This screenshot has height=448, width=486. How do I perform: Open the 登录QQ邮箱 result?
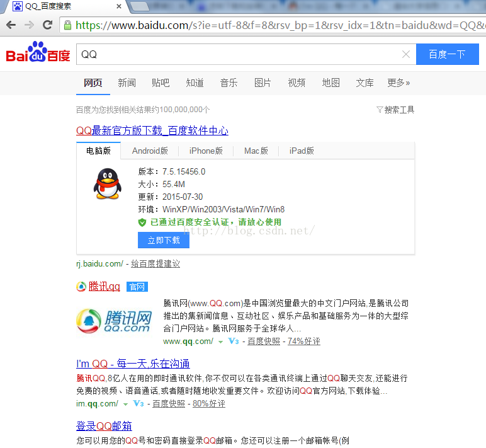pyautogui.click(x=104, y=426)
